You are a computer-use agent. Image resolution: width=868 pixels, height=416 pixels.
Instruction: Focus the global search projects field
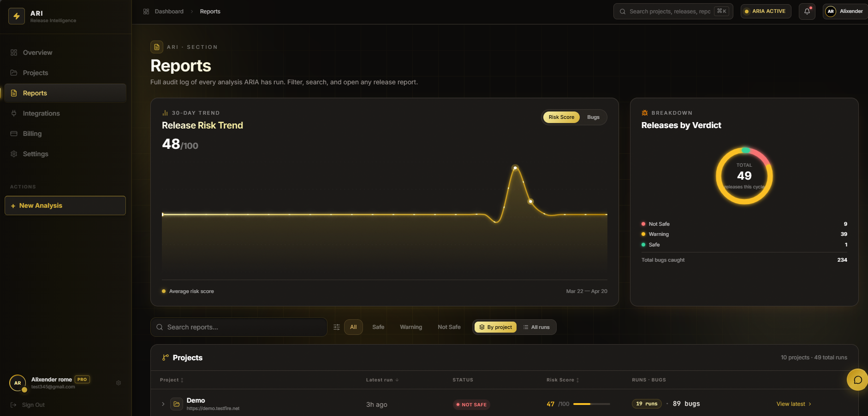point(673,12)
